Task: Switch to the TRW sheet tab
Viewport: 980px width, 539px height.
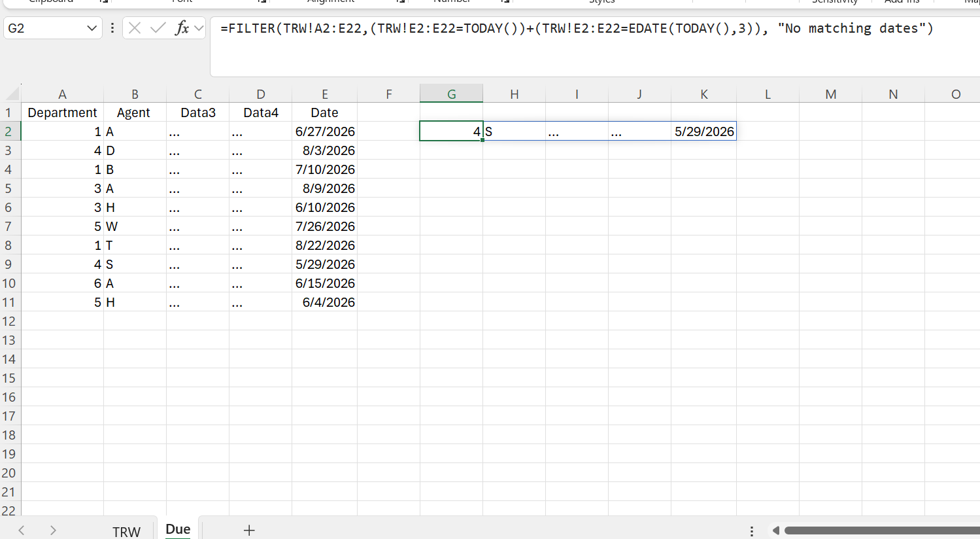Action: [126, 531]
